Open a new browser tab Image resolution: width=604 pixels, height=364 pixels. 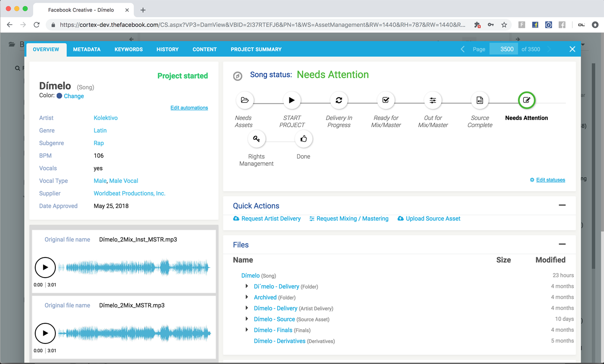point(143,10)
